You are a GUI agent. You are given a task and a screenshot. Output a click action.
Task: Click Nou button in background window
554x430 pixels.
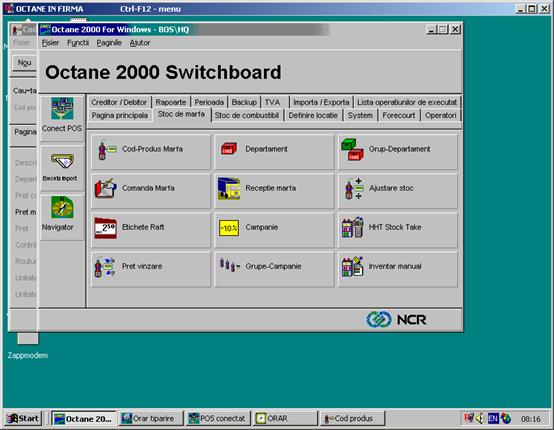(x=24, y=63)
